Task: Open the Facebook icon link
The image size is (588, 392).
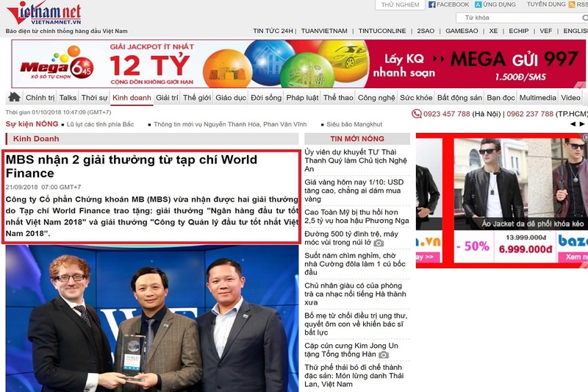Action: 431,4
